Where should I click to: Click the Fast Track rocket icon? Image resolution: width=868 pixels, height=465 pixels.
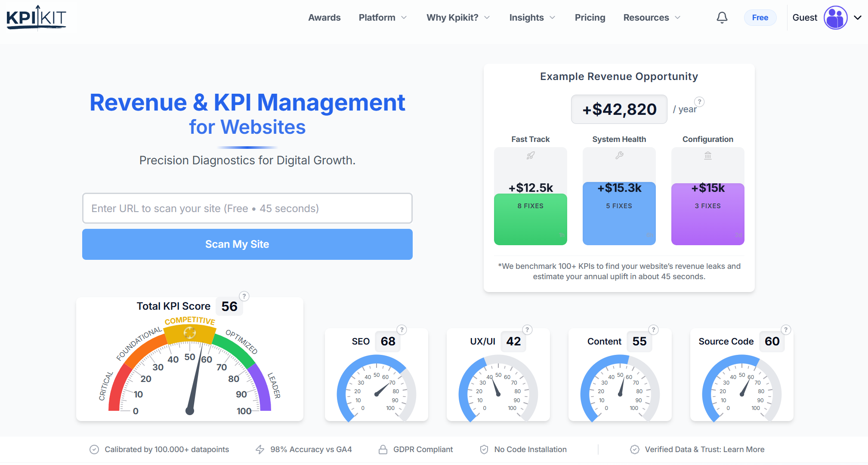click(x=531, y=156)
